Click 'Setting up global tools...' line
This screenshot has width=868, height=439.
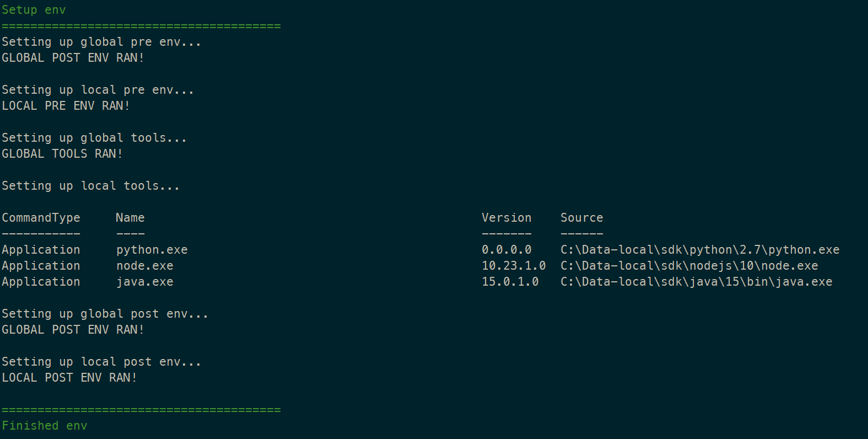(x=94, y=138)
